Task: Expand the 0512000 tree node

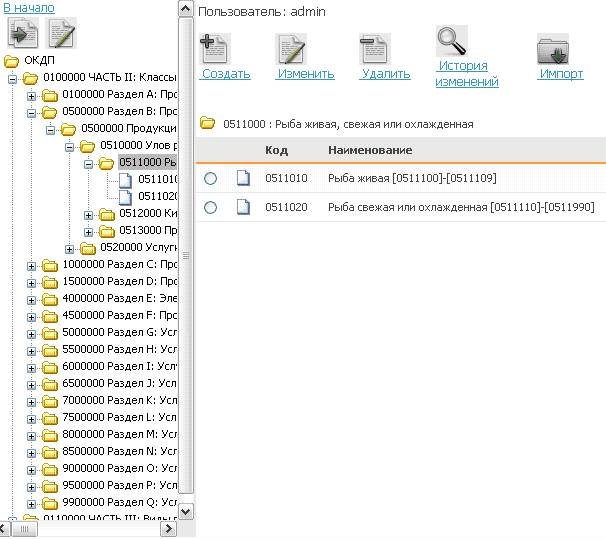Action: [x=89, y=215]
